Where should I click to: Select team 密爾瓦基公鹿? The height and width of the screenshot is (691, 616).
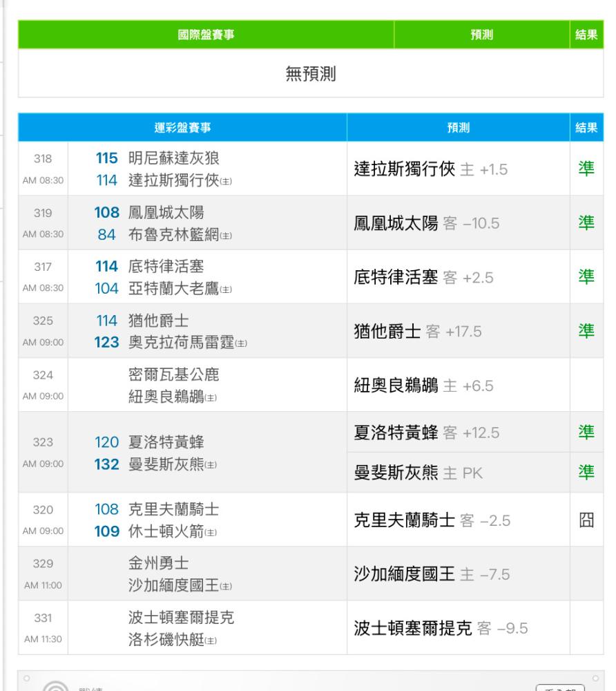click(x=173, y=375)
